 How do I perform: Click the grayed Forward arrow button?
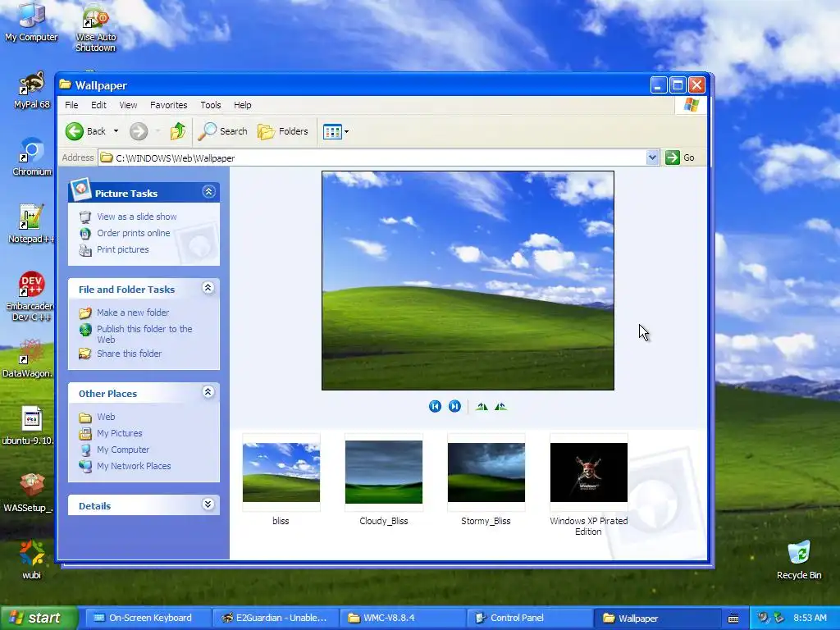tap(139, 131)
